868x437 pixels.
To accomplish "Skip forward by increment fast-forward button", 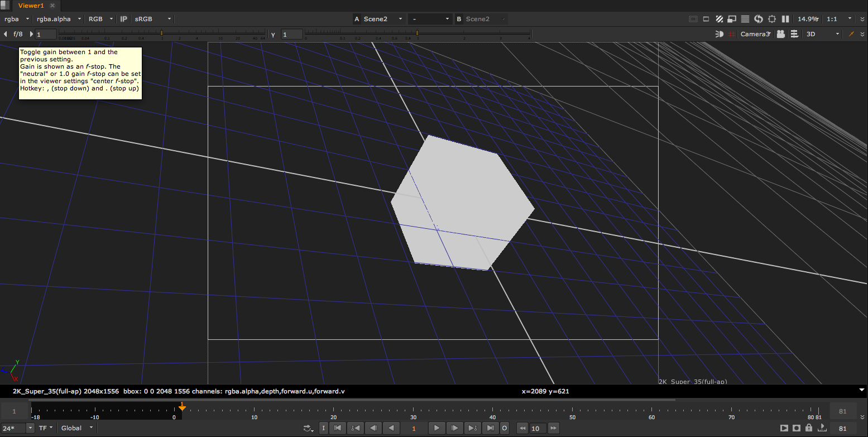I will pyautogui.click(x=554, y=428).
